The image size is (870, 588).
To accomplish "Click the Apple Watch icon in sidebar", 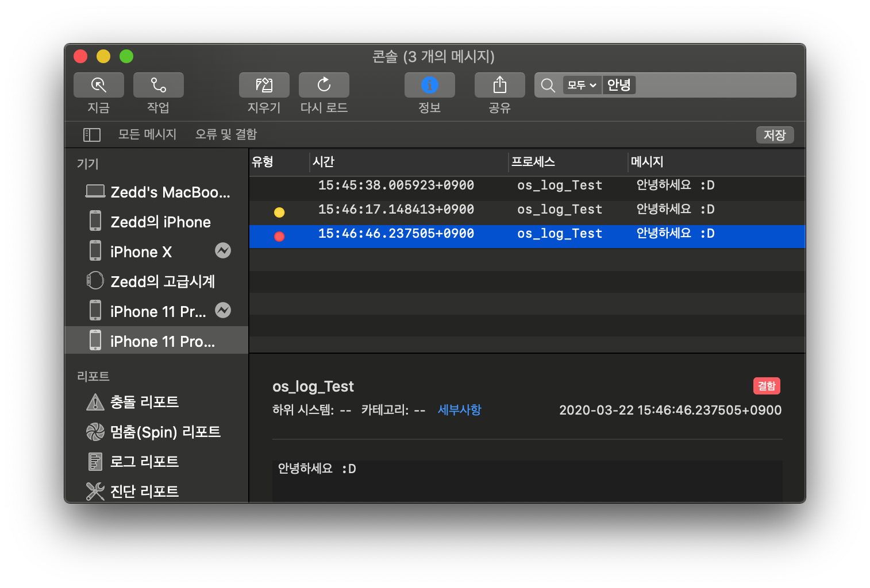I will click(x=95, y=281).
